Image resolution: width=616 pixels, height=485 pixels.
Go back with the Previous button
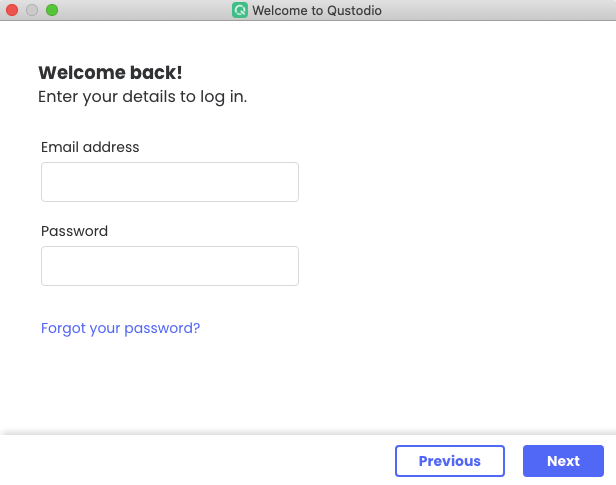449,461
